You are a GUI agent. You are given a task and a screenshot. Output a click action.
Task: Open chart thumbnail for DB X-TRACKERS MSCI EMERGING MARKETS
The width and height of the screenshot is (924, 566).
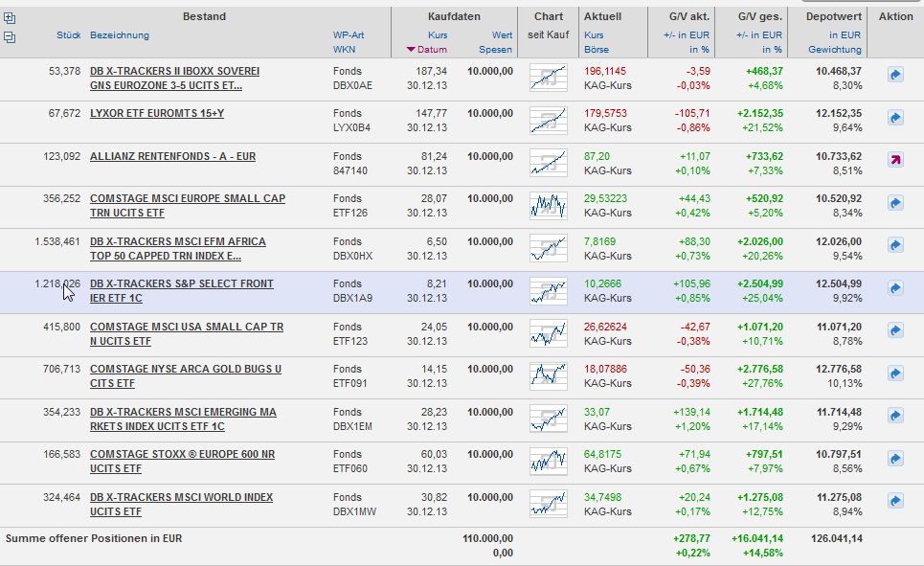pyautogui.click(x=549, y=418)
